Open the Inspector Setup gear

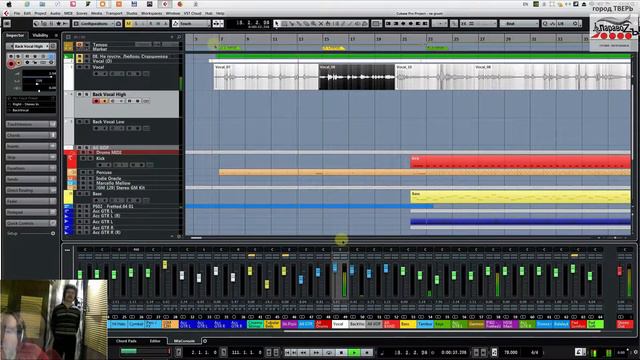tap(53, 233)
